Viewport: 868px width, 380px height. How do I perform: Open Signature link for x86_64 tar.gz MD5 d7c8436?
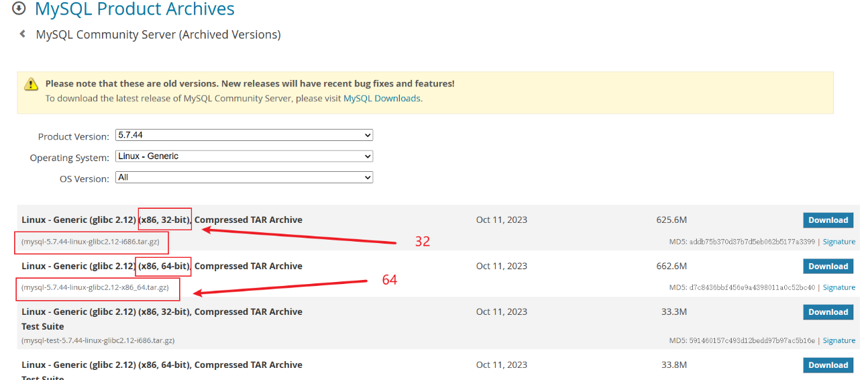click(839, 287)
